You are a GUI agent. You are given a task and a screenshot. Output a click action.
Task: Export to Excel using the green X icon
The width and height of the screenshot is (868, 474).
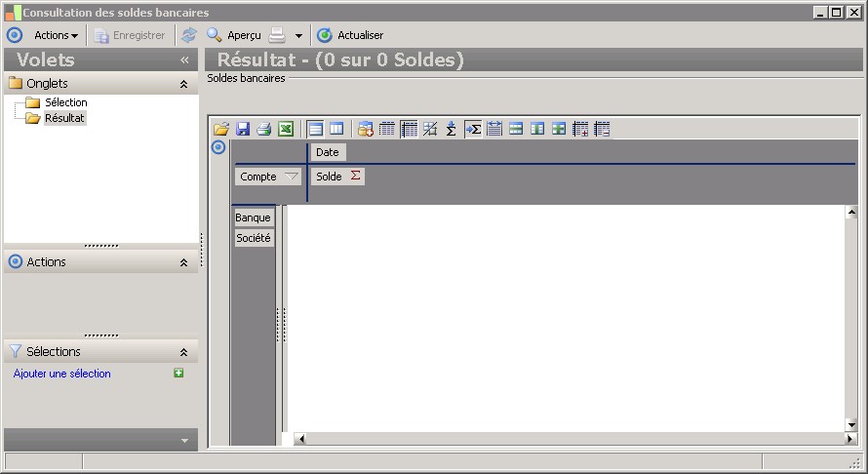click(x=286, y=129)
